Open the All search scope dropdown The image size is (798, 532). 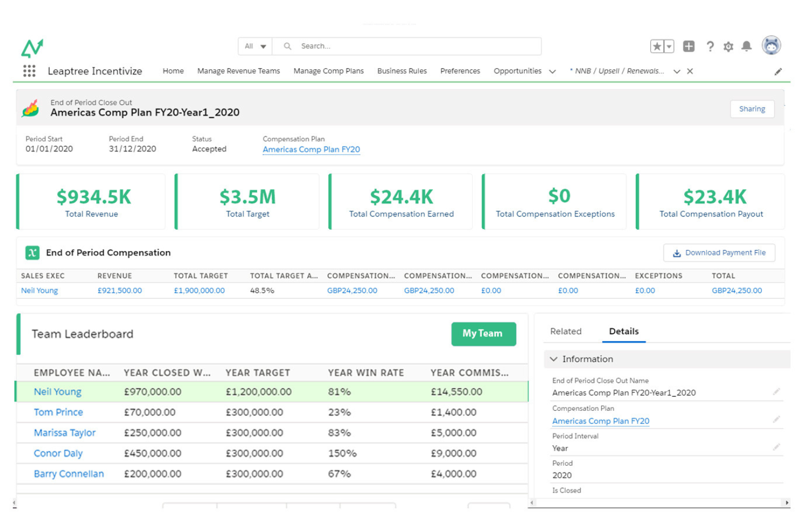coord(254,46)
